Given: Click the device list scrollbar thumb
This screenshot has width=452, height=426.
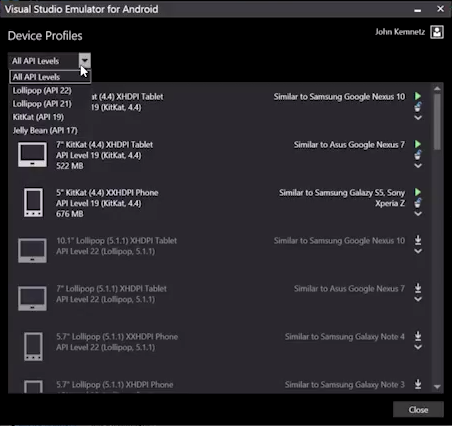Looking at the screenshot, I should click(x=437, y=122).
